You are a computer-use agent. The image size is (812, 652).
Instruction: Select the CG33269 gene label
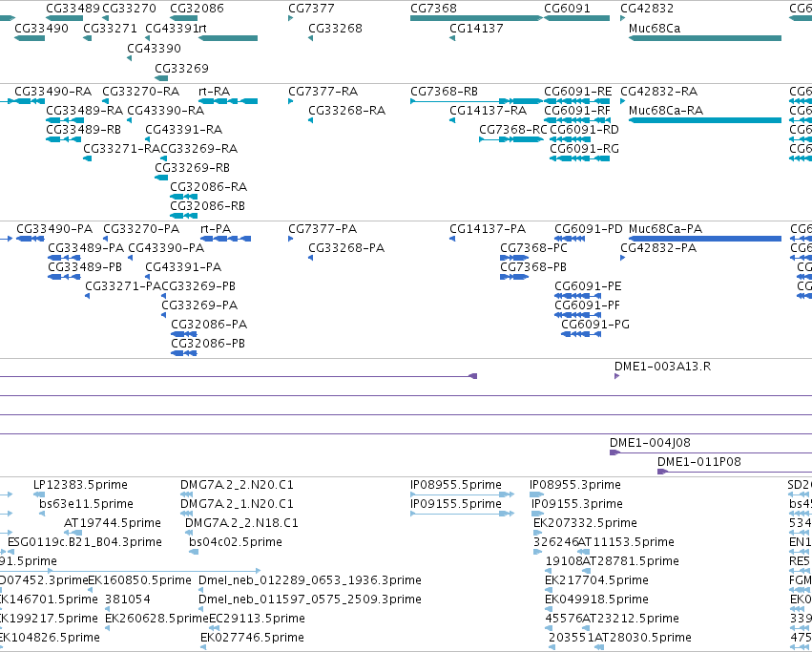tap(181, 68)
